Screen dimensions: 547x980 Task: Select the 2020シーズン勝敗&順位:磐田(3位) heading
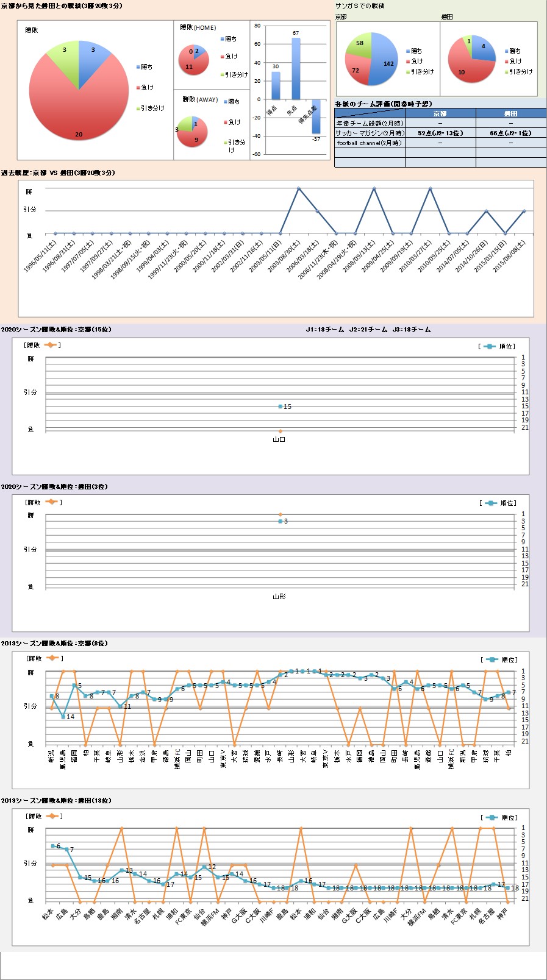pyautogui.click(x=54, y=487)
